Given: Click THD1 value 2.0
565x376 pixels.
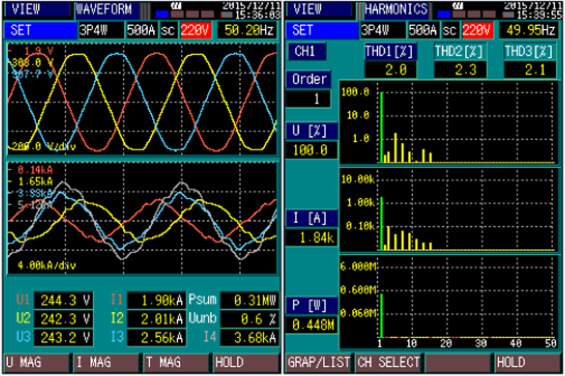Looking at the screenshot, I should pyautogui.click(x=390, y=70).
